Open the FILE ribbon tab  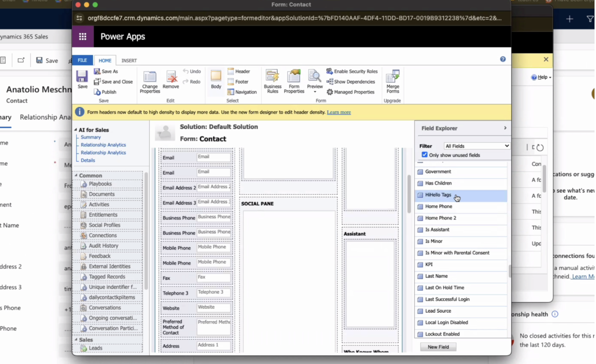tap(83, 61)
